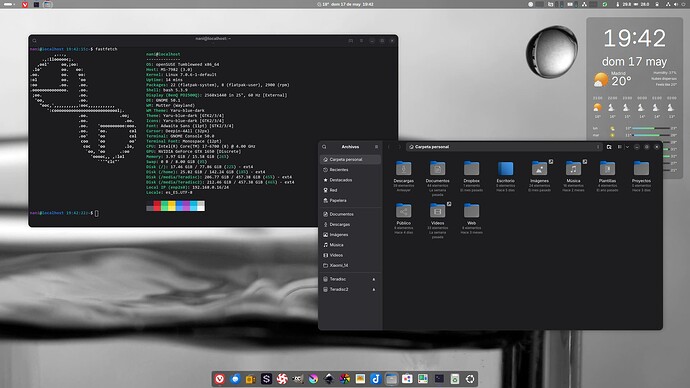Open the terminal window hamburger menu

(361, 40)
